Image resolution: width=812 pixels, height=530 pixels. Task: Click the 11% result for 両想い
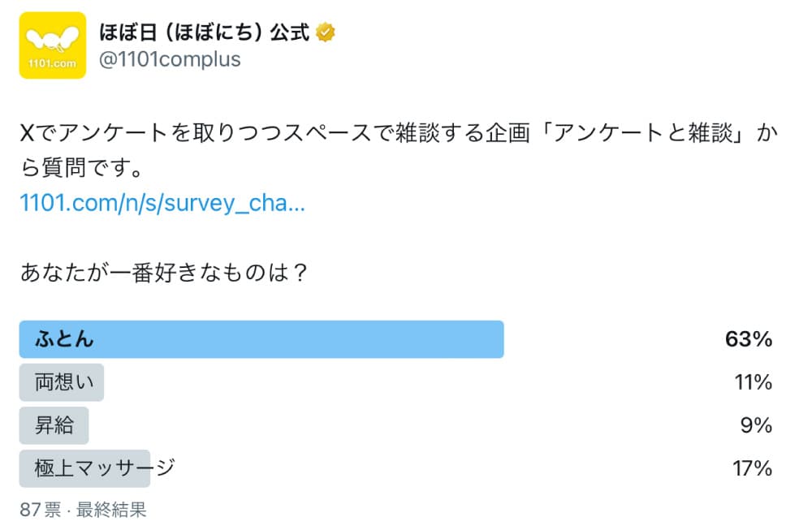click(752, 382)
